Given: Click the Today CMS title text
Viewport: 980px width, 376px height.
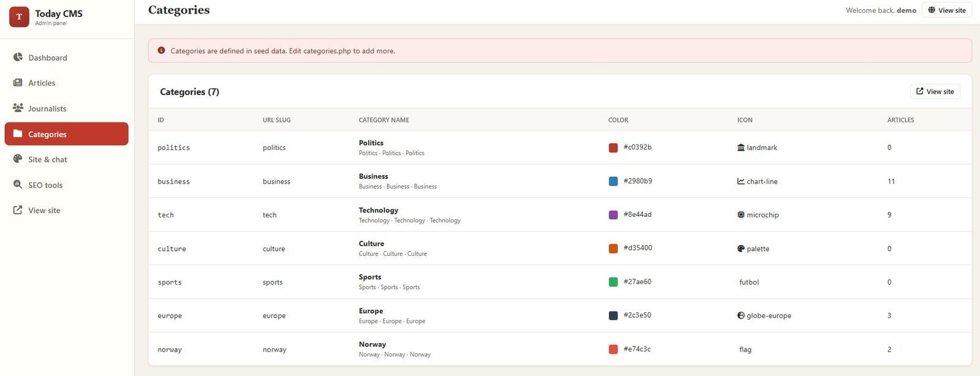Looking at the screenshot, I should tap(59, 13).
